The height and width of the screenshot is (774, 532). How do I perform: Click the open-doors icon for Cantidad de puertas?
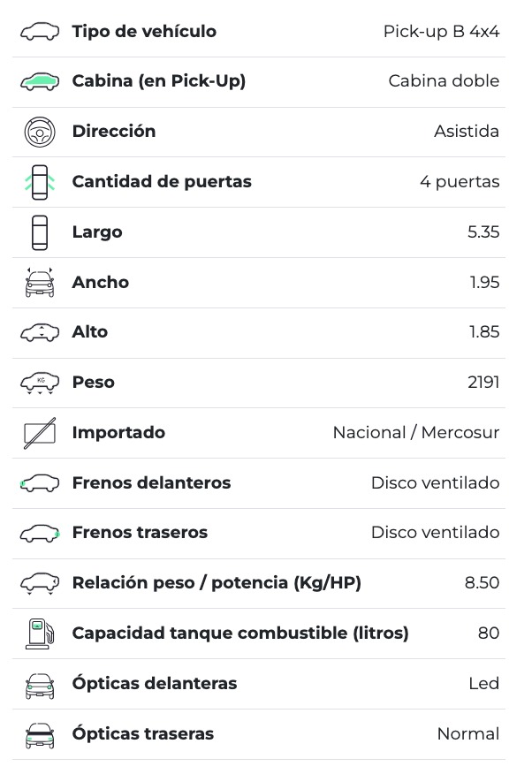point(39,182)
